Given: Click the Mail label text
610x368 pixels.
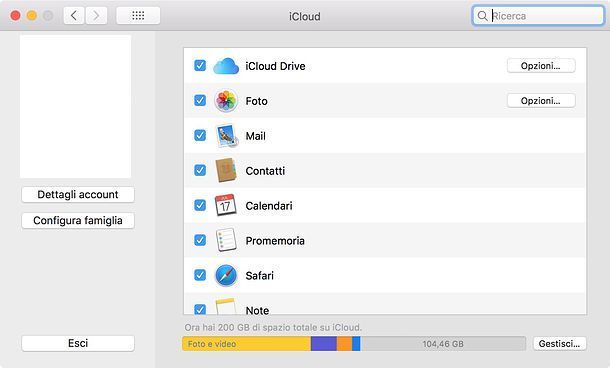Looking at the screenshot, I should coord(256,136).
